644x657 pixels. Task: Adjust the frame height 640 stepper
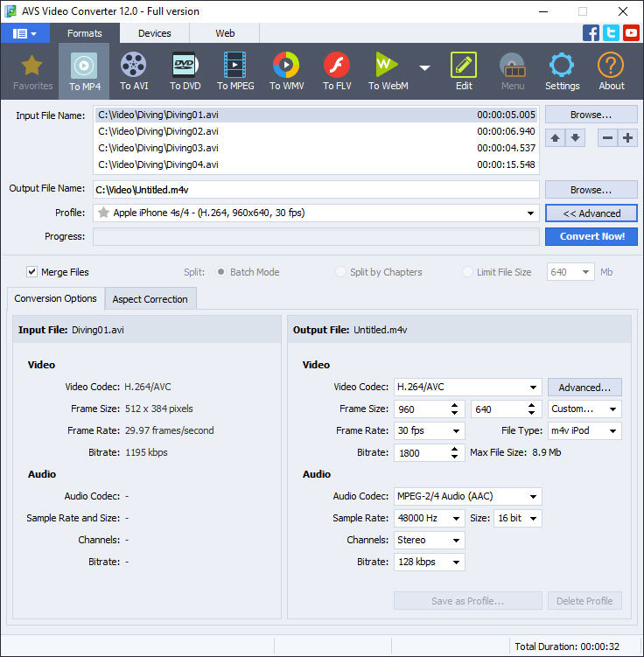coord(531,409)
